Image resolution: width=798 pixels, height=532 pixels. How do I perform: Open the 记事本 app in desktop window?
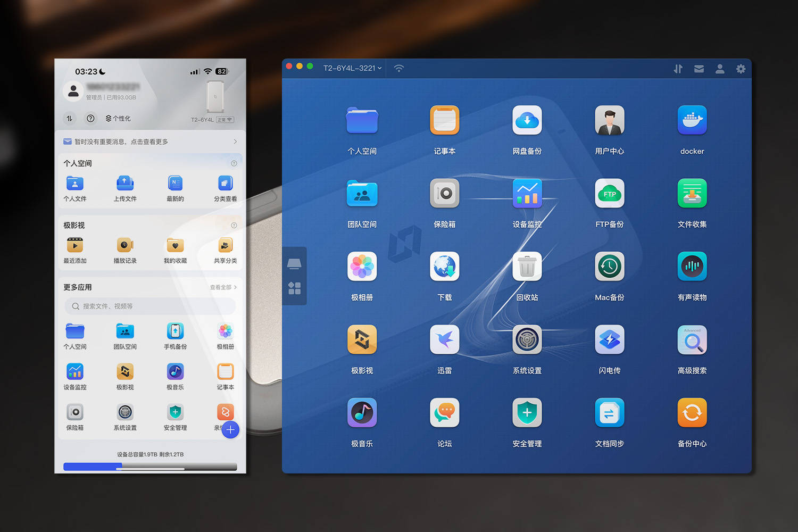(444, 120)
